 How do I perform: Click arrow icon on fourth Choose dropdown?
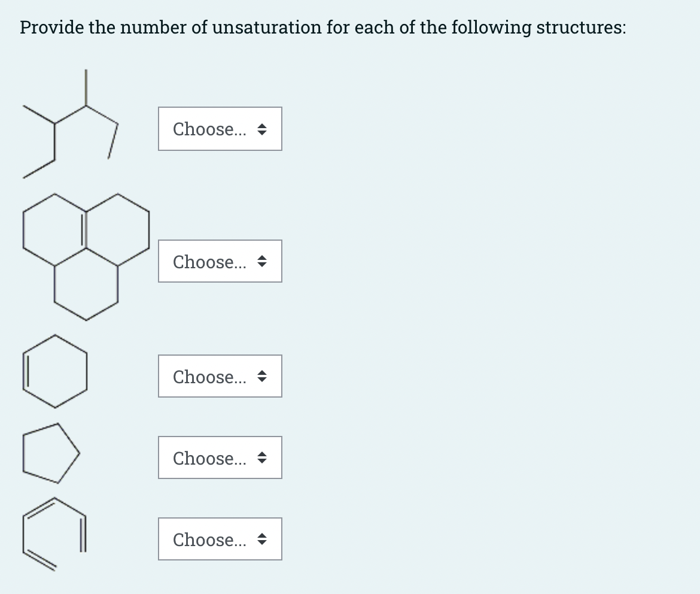[x=262, y=458]
